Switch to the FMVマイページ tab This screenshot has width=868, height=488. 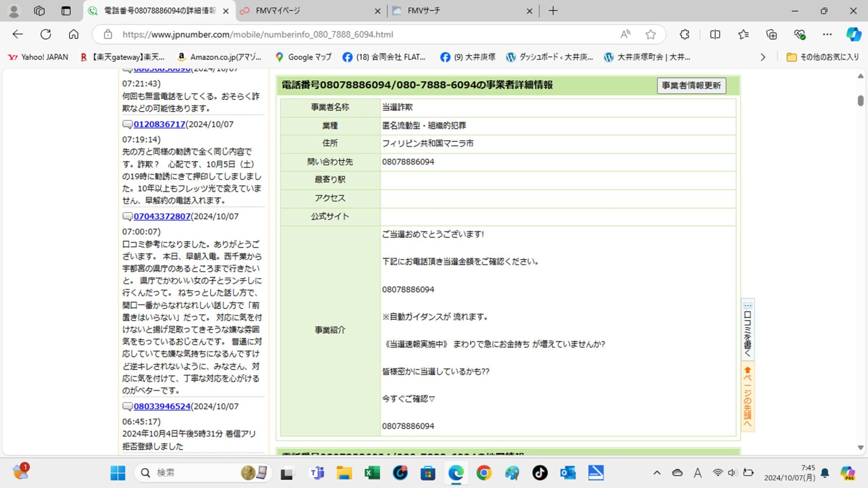[278, 11]
